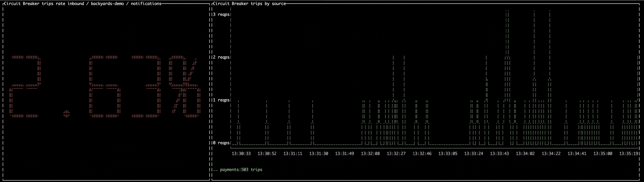Click the 13:32:27 time axis label
The width and height of the screenshot is (644, 182).
point(396,154)
